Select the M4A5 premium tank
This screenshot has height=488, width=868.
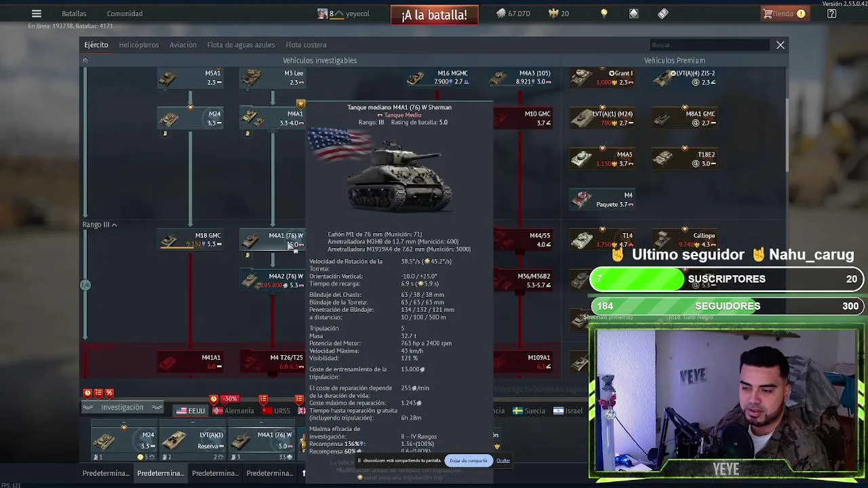click(x=602, y=159)
